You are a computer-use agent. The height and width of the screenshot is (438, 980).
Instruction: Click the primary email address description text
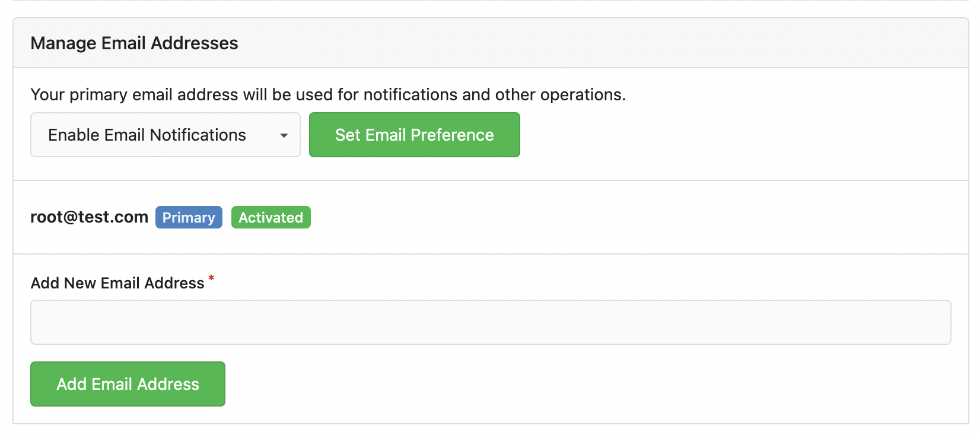tap(328, 95)
